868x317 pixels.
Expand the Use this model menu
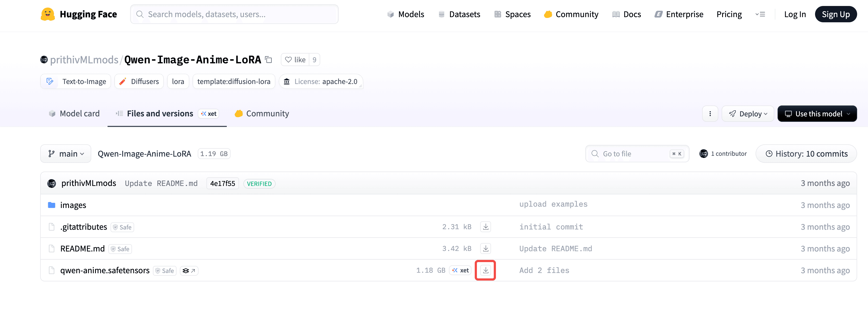(817, 114)
